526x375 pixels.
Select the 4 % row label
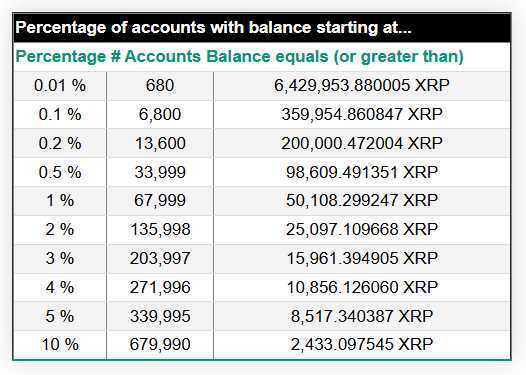tap(60, 287)
